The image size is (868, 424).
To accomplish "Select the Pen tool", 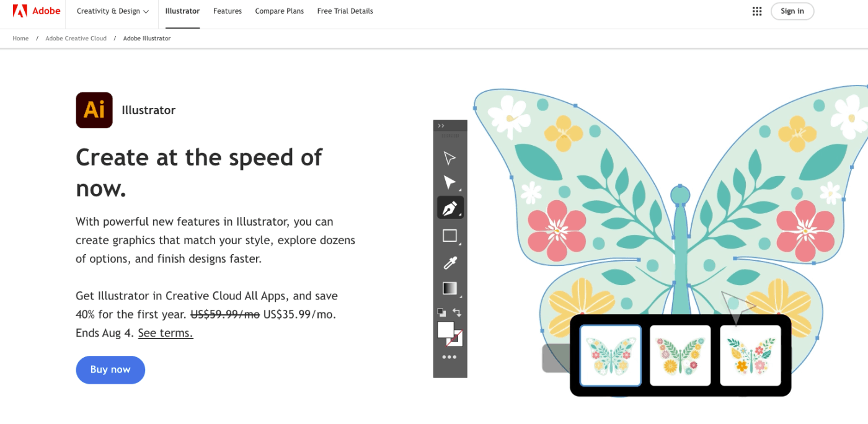I will pos(450,208).
